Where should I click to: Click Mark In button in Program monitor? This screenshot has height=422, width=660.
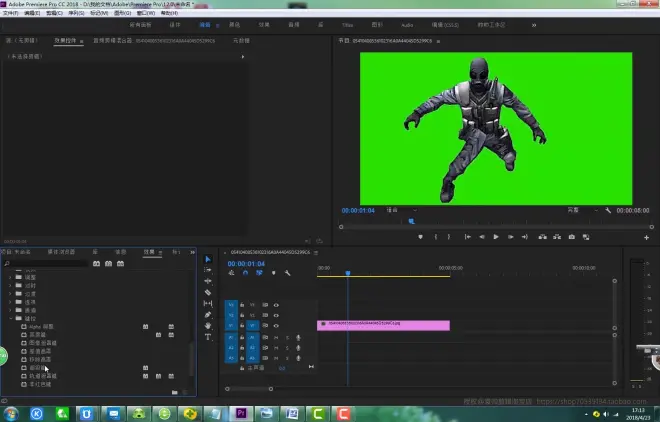point(436,237)
